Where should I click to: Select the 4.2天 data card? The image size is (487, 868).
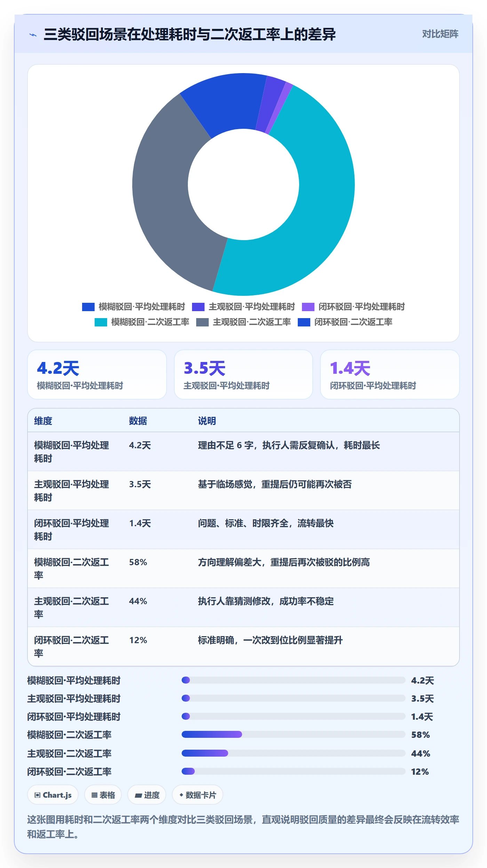(97, 374)
